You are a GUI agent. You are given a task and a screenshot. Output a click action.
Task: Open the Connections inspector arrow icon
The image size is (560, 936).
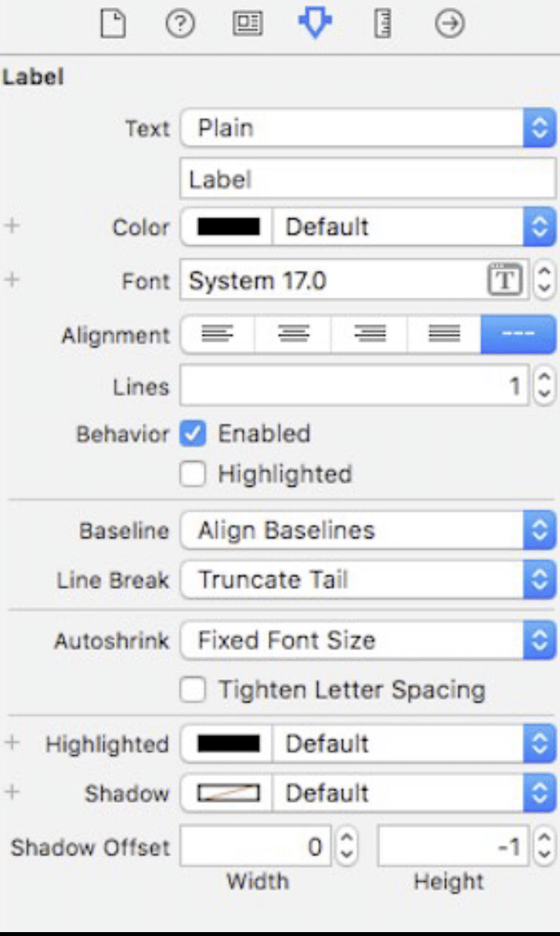pyautogui.click(x=449, y=23)
